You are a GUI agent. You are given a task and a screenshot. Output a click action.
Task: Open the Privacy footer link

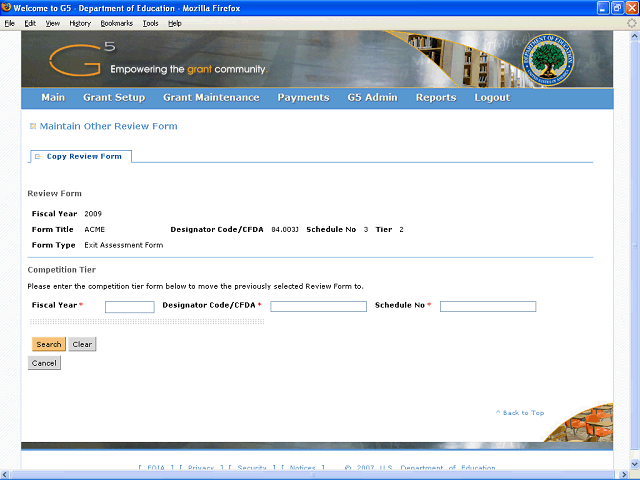[x=201, y=468]
